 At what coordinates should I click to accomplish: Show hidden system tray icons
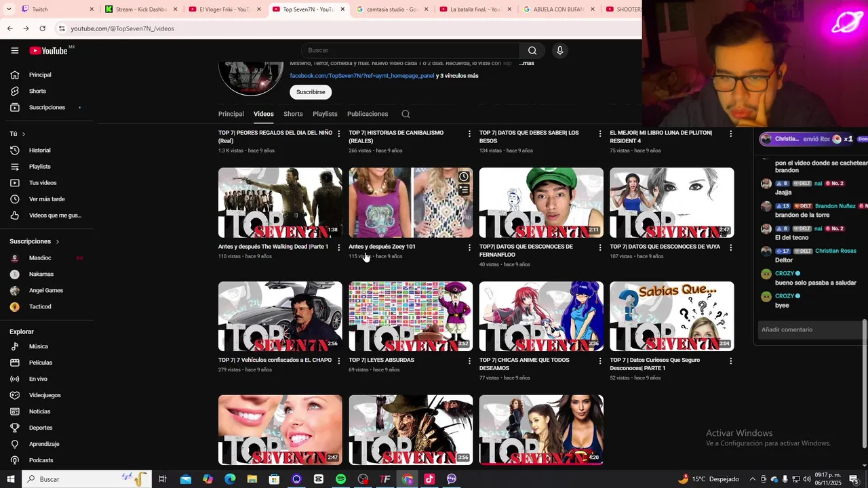pyautogui.click(x=752, y=479)
